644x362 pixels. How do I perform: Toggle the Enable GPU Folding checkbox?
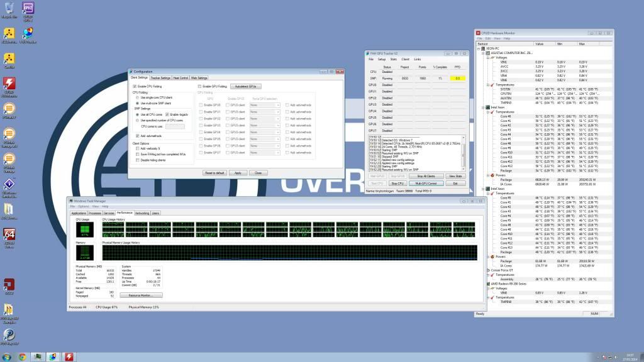[x=199, y=87]
